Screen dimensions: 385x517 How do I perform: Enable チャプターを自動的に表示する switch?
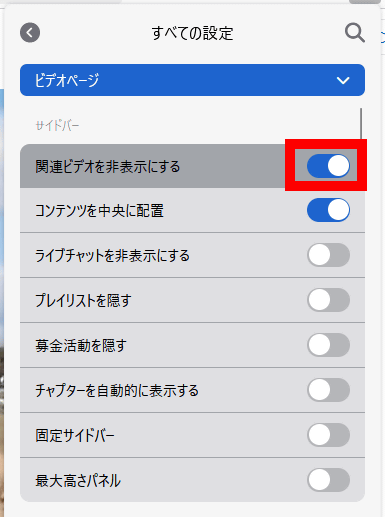[x=328, y=390]
